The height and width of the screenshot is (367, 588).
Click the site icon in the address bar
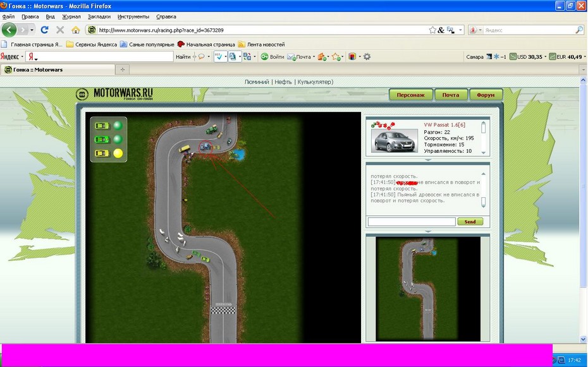point(92,30)
